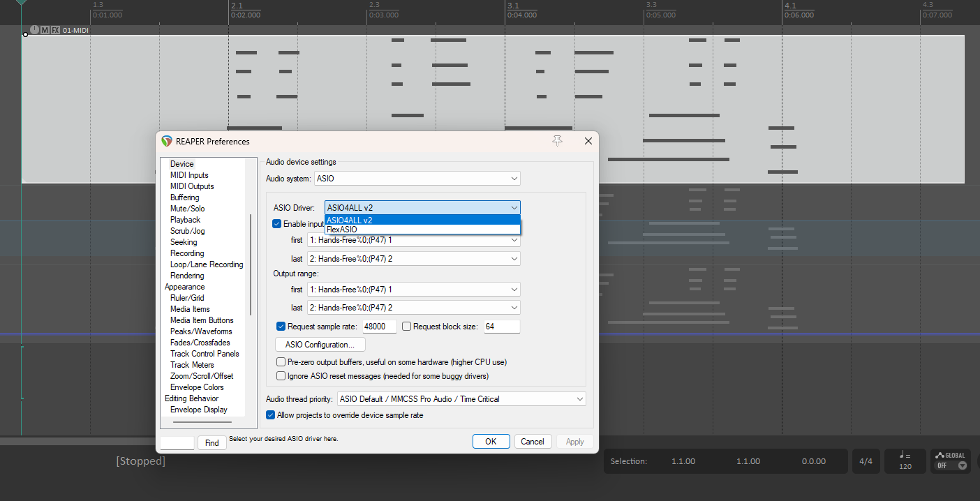
Task: Select Loop/Lane Recording preferences page
Action: tap(207, 264)
